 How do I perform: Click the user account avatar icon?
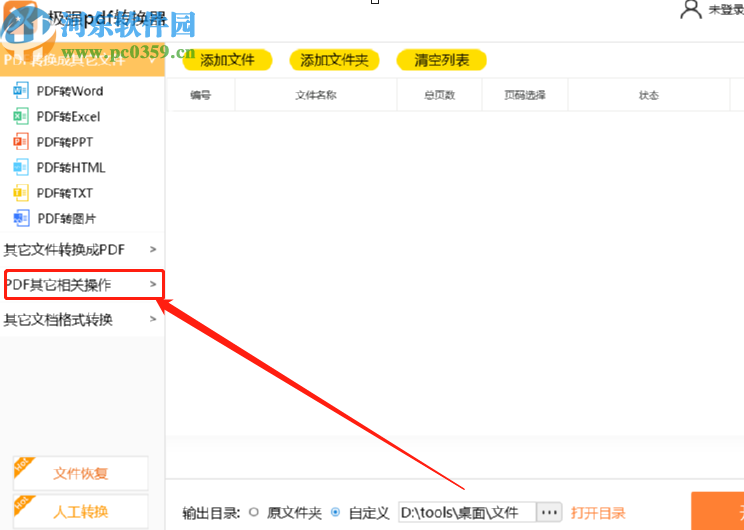(691, 9)
